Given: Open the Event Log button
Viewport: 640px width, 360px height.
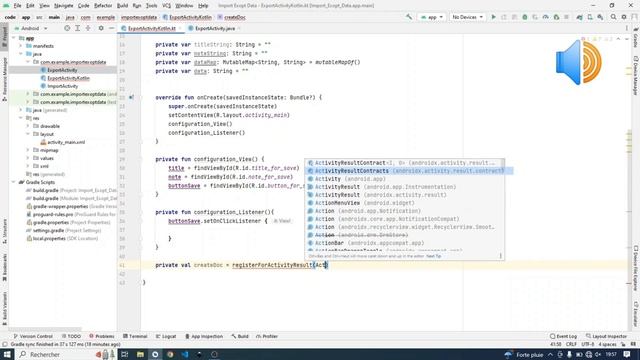Looking at the screenshot, I should pyautogui.click(x=563, y=336).
